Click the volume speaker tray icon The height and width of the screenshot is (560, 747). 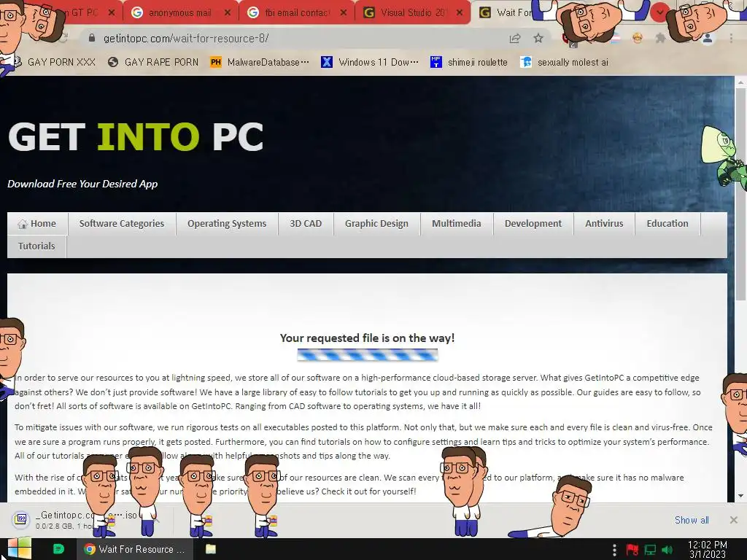[x=667, y=550]
